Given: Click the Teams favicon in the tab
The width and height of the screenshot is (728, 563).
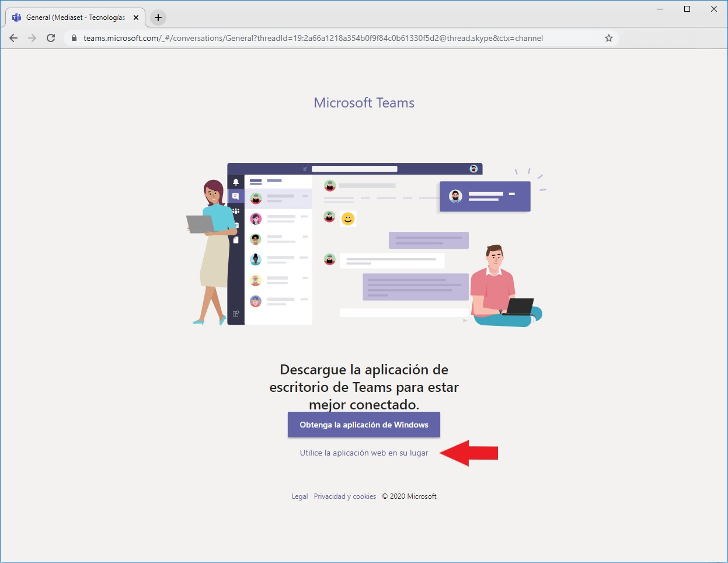Looking at the screenshot, I should tap(16, 18).
